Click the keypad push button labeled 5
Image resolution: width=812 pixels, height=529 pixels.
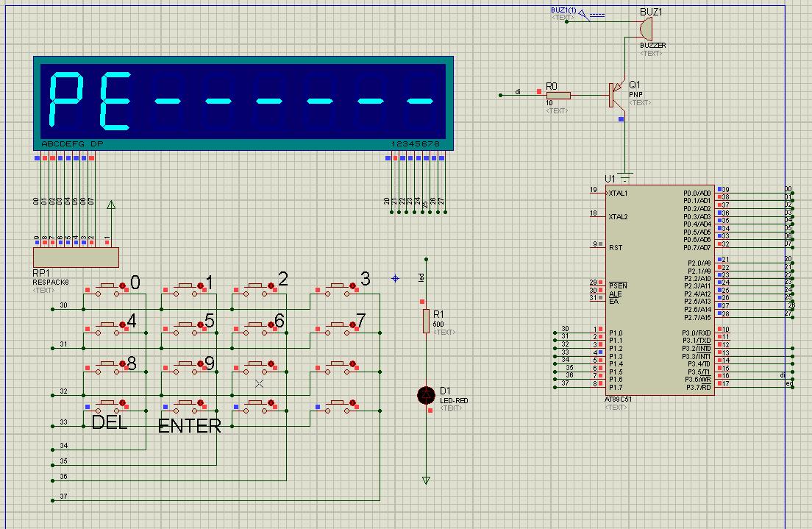coord(186,328)
